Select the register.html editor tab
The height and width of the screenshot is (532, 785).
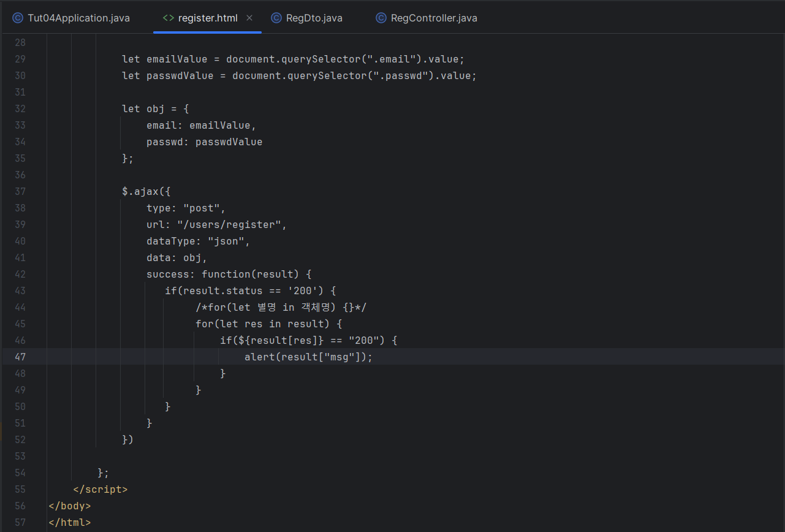[x=208, y=18]
